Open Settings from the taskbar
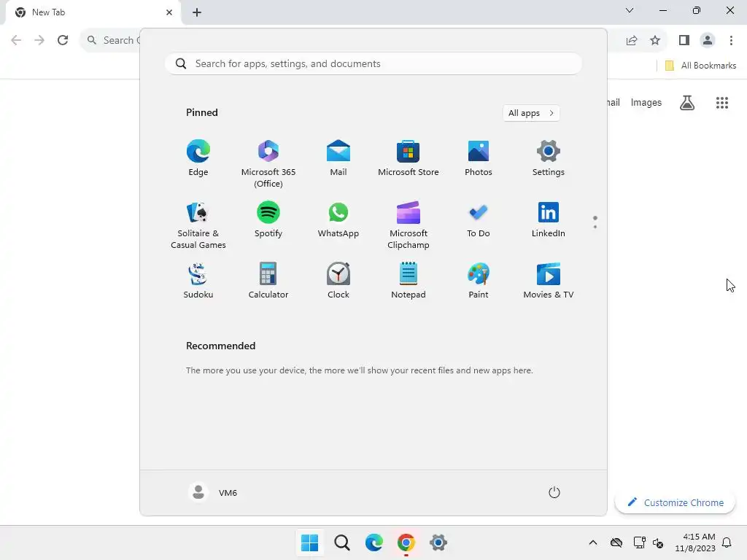 coord(438,542)
